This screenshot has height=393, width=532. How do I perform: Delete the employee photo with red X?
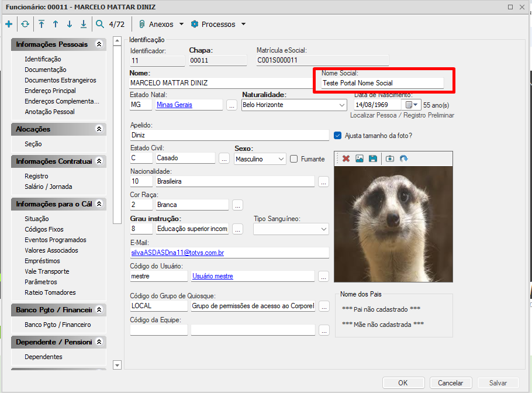pyautogui.click(x=346, y=158)
